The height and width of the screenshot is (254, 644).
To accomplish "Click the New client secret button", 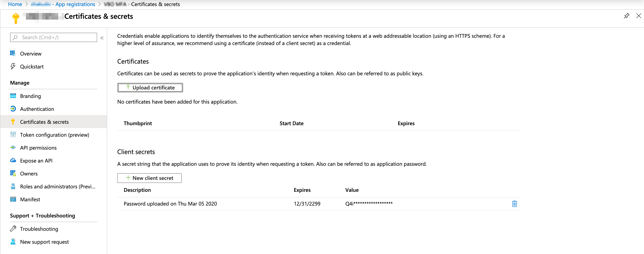I will [x=149, y=178].
